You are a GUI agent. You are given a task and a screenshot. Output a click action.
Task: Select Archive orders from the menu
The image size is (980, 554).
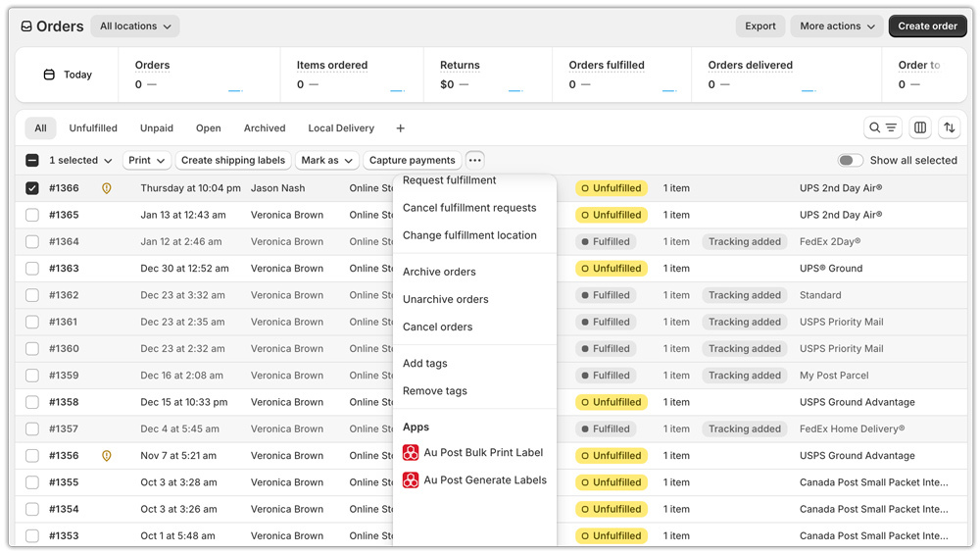click(x=439, y=272)
